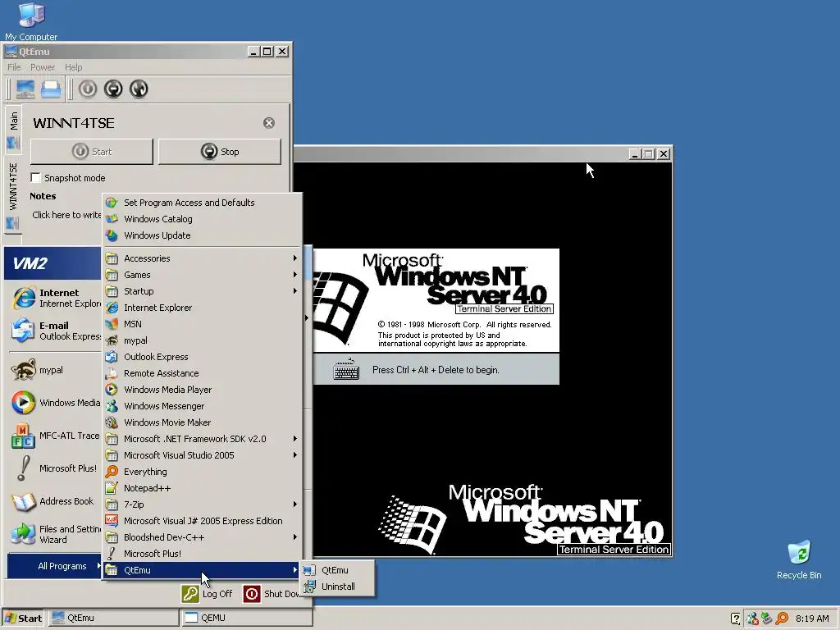Switch to the QEMU taskbar button
Screen dimensions: 840x630
pos(246,619)
